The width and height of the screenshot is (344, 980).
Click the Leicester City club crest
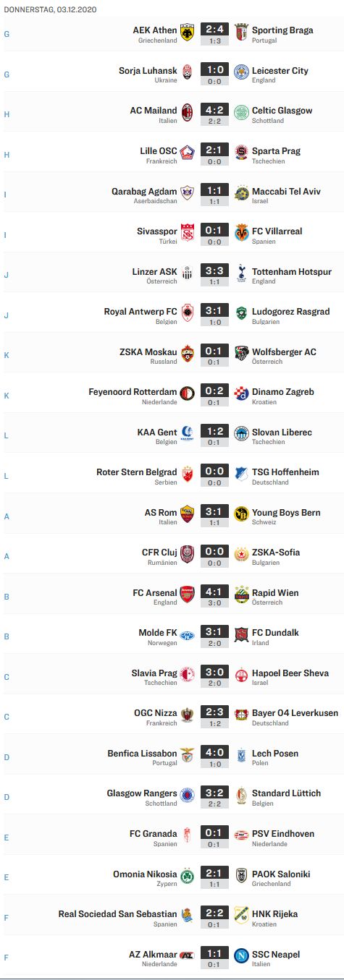point(241,73)
